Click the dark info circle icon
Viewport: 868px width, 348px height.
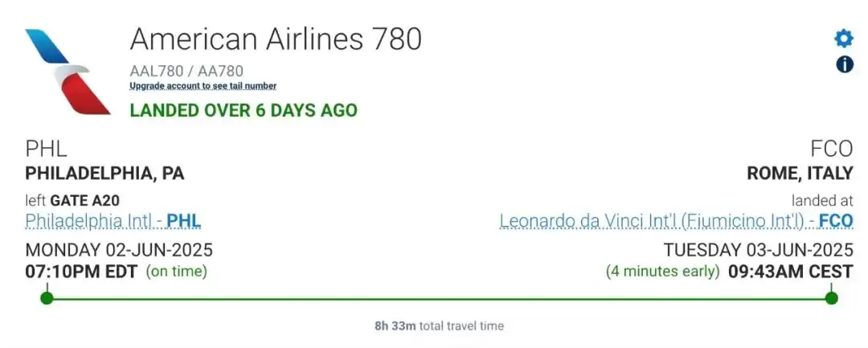point(844,65)
